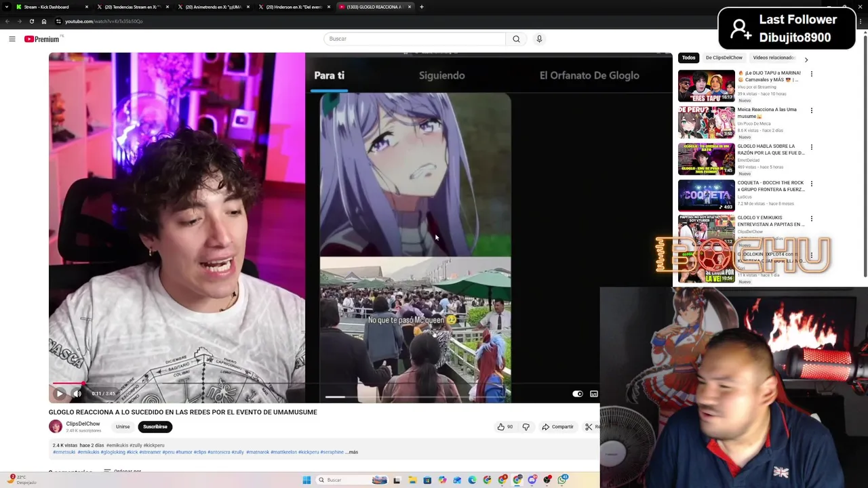Switch to Stream - Kick Dashboard tab
868x488 pixels.
tap(52, 7)
